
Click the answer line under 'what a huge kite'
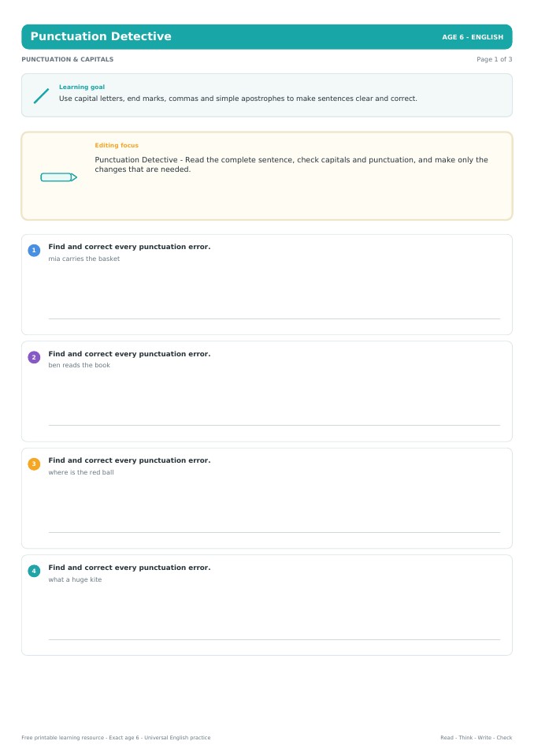coord(274,639)
